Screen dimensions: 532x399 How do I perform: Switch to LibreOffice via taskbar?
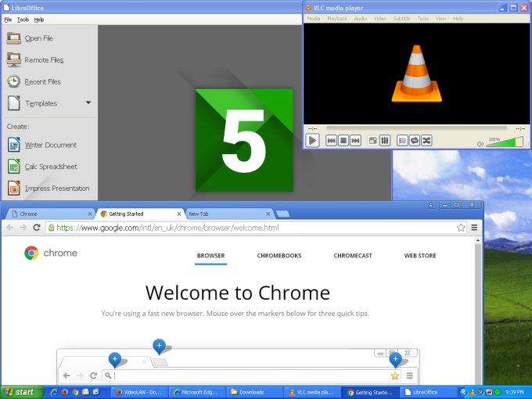pos(428,392)
